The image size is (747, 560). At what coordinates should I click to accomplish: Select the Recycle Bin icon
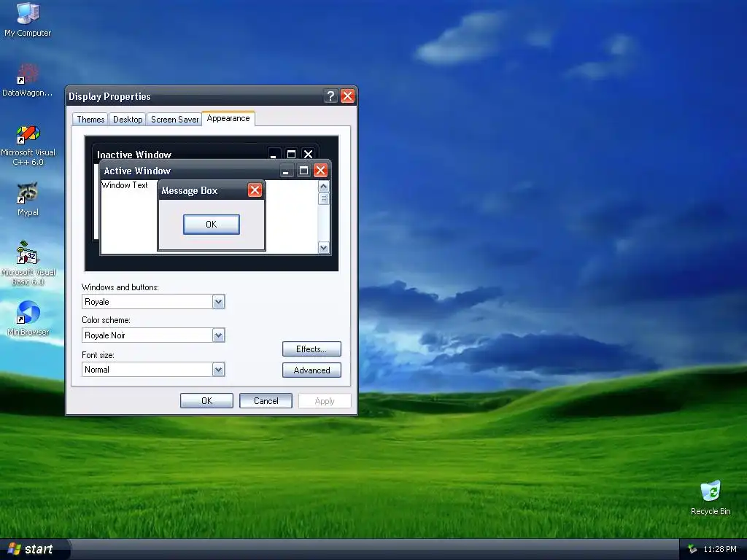point(711,497)
